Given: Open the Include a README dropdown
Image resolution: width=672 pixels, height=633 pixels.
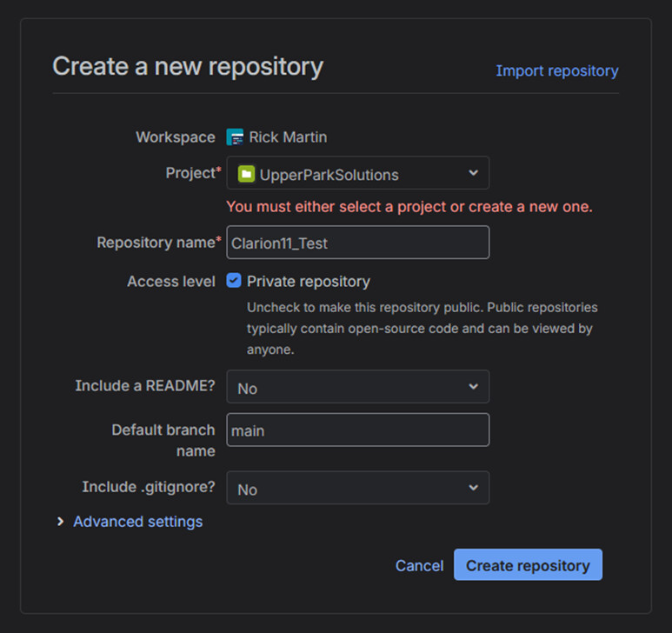Looking at the screenshot, I should pos(357,387).
